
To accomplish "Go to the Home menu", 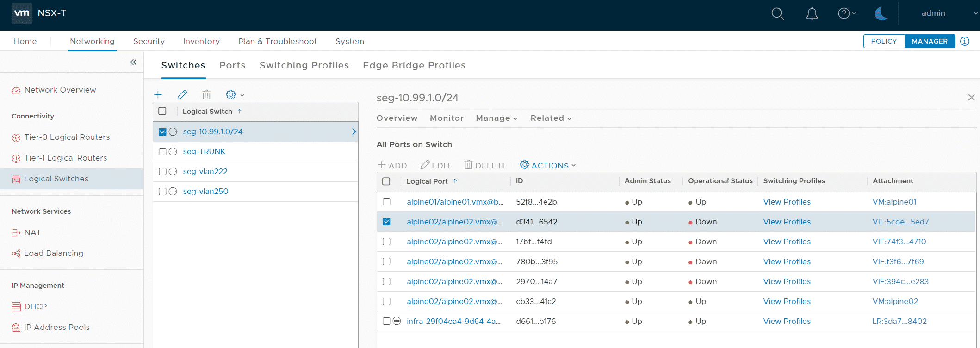I will (25, 42).
